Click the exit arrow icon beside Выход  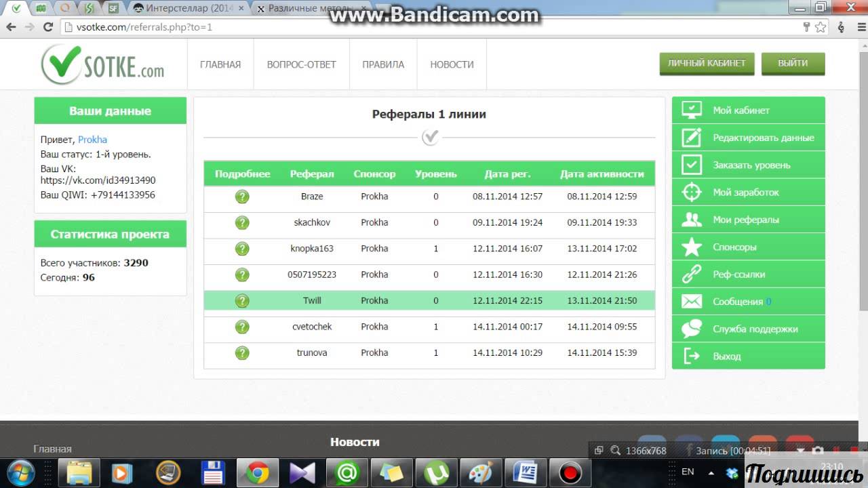(x=691, y=356)
